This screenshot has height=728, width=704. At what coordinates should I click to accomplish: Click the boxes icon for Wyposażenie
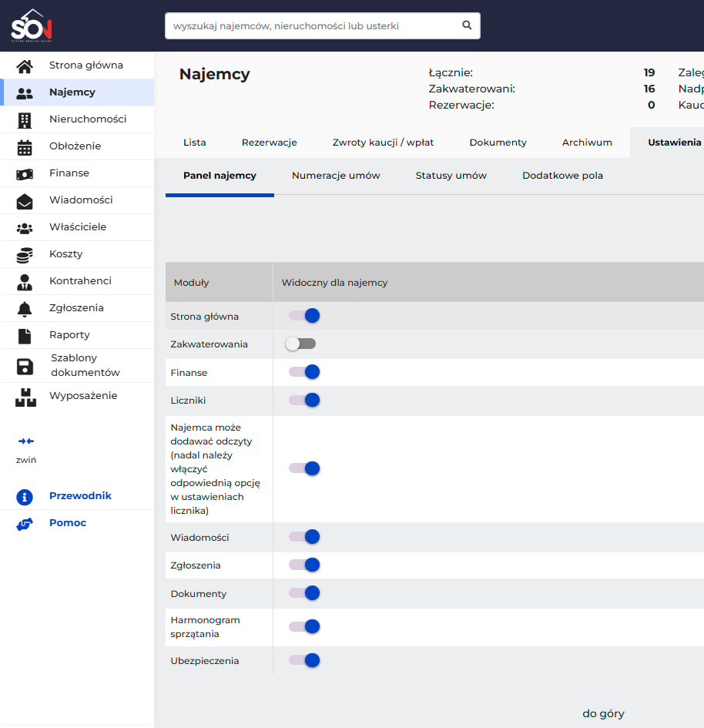pos(25,398)
